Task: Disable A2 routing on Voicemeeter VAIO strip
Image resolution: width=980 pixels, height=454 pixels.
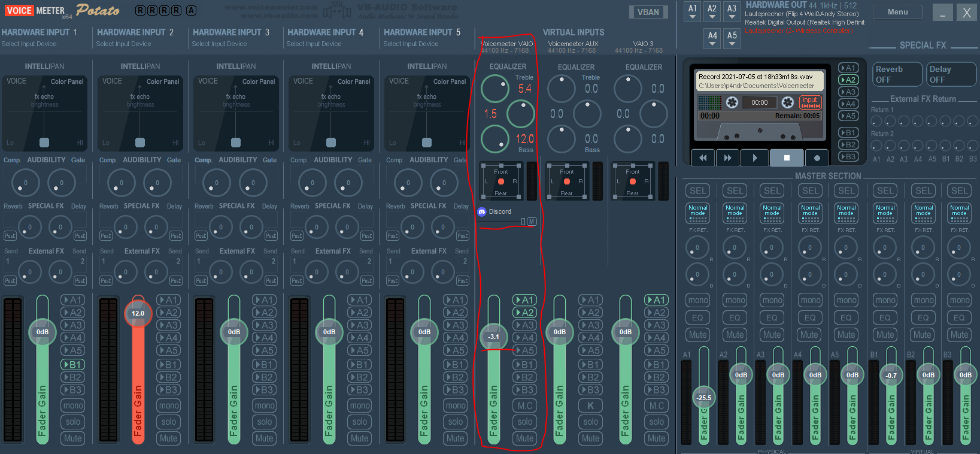Action: tap(525, 312)
